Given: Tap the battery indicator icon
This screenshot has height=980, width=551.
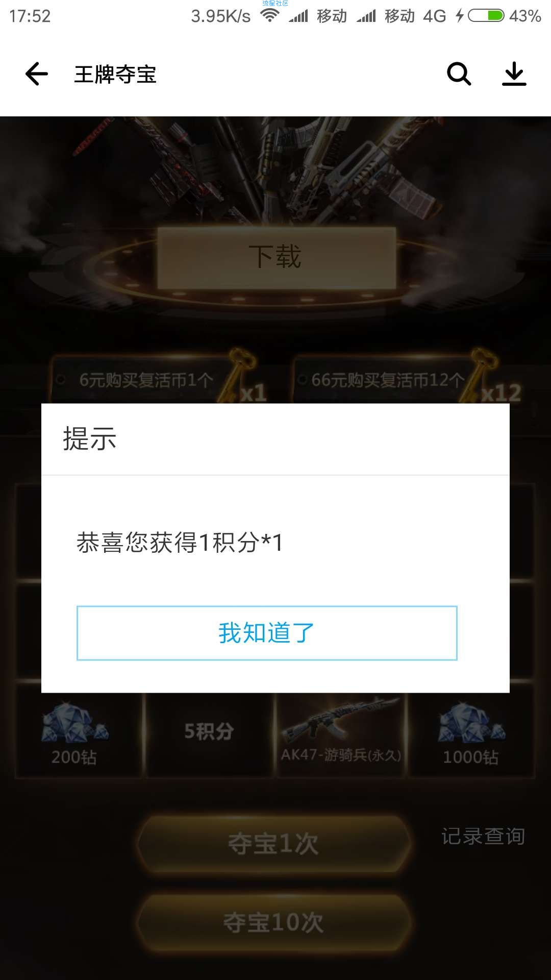Looking at the screenshot, I should click(x=486, y=16).
